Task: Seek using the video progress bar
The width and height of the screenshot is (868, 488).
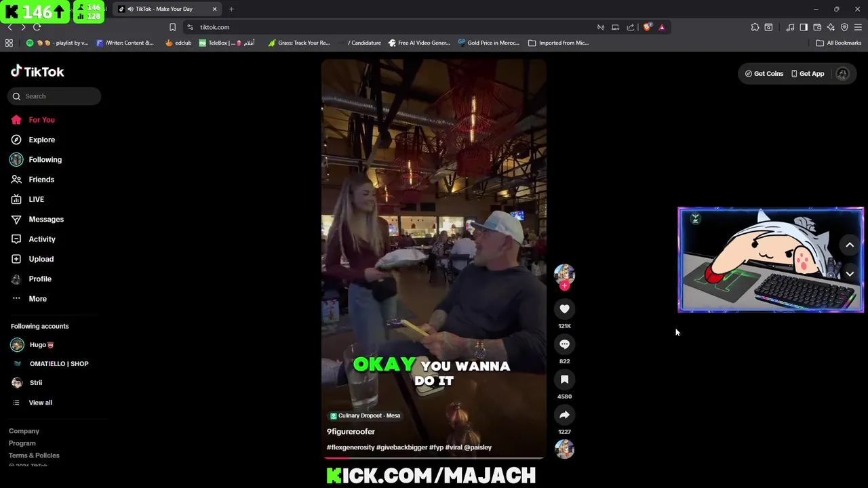Action: click(434, 458)
